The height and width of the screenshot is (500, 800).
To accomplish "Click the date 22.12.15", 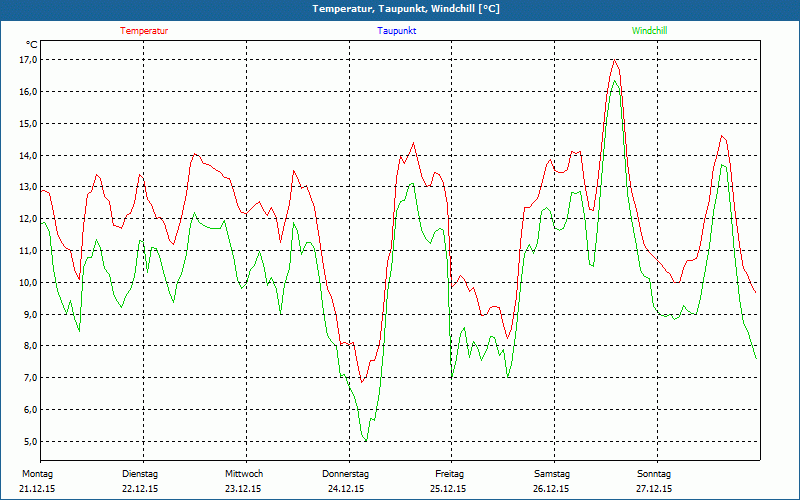I will tap(140, 489).
